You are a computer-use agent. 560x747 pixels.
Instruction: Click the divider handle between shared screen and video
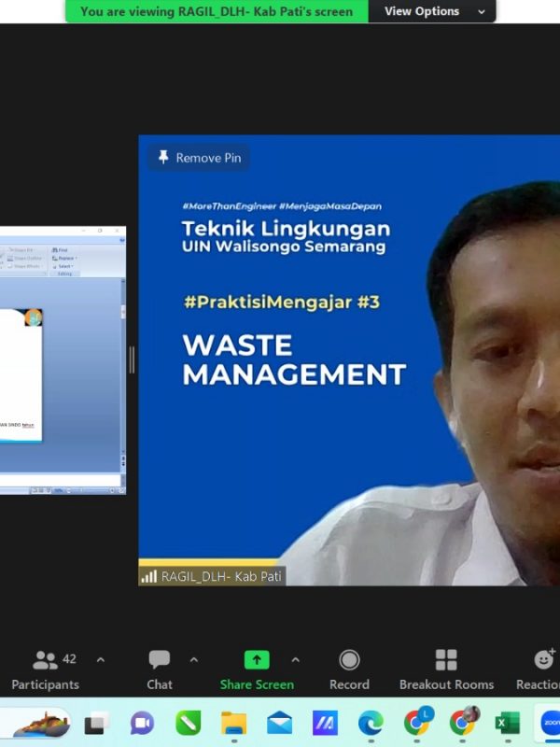[132, 359]
